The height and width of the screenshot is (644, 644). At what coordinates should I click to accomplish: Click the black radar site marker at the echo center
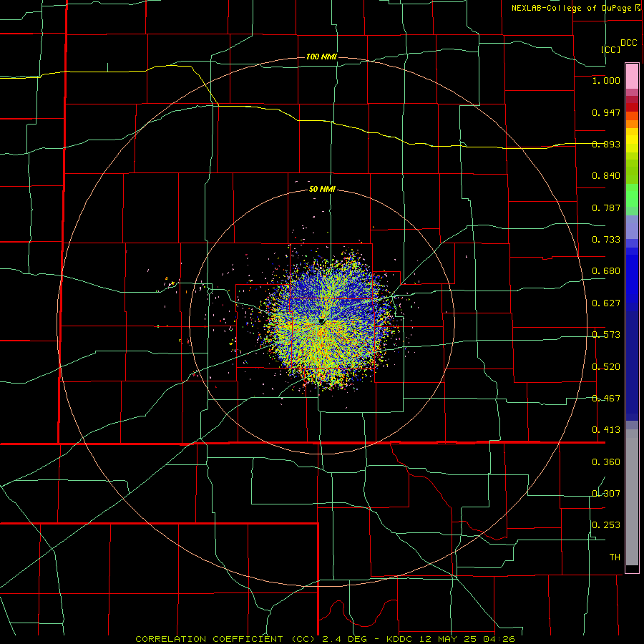coord(322,321)
